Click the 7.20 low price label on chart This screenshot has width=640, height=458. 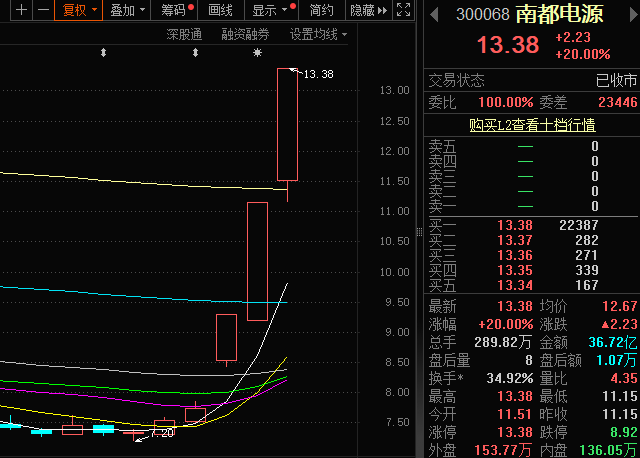162,433
